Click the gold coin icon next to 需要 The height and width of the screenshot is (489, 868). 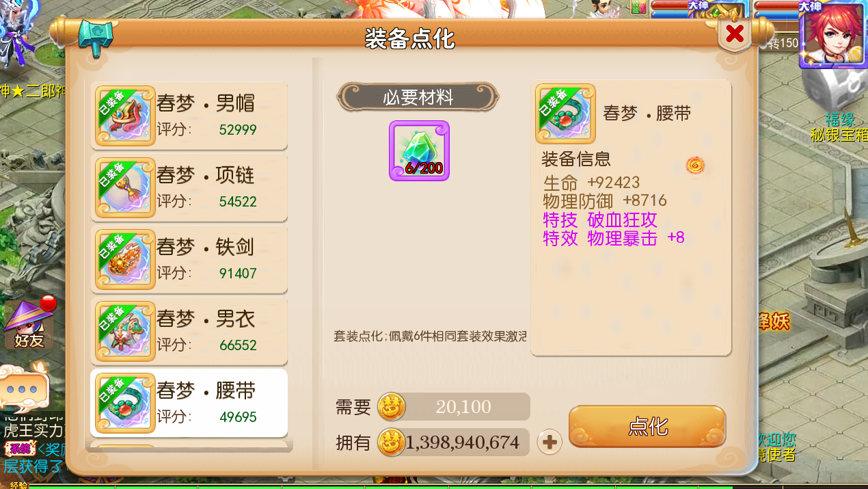point(392,407)
